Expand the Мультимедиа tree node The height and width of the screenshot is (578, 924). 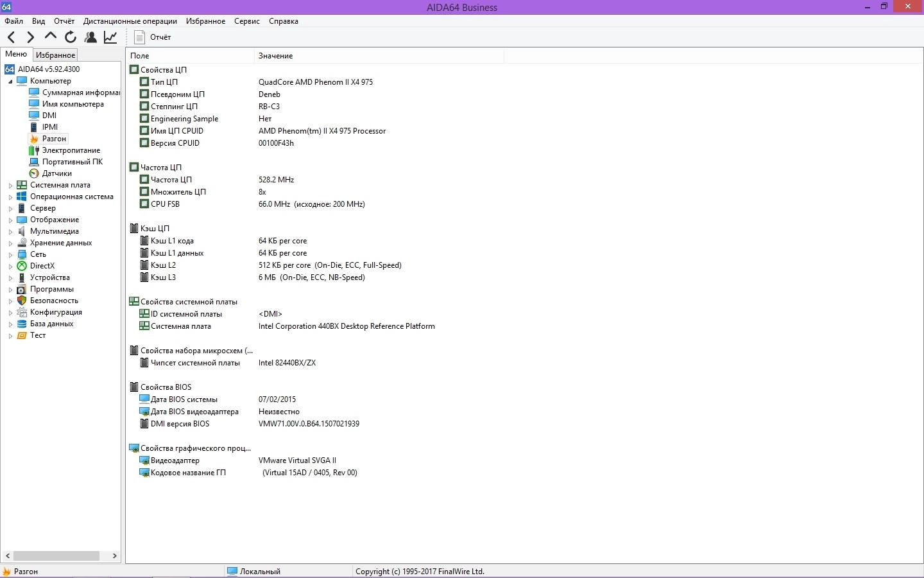10,232
